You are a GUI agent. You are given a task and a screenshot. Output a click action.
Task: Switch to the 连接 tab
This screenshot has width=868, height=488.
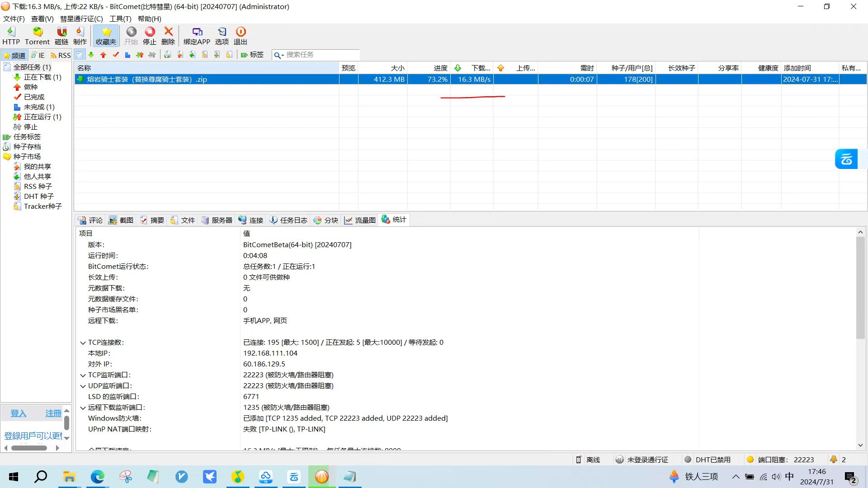click(x=251, y=220)
